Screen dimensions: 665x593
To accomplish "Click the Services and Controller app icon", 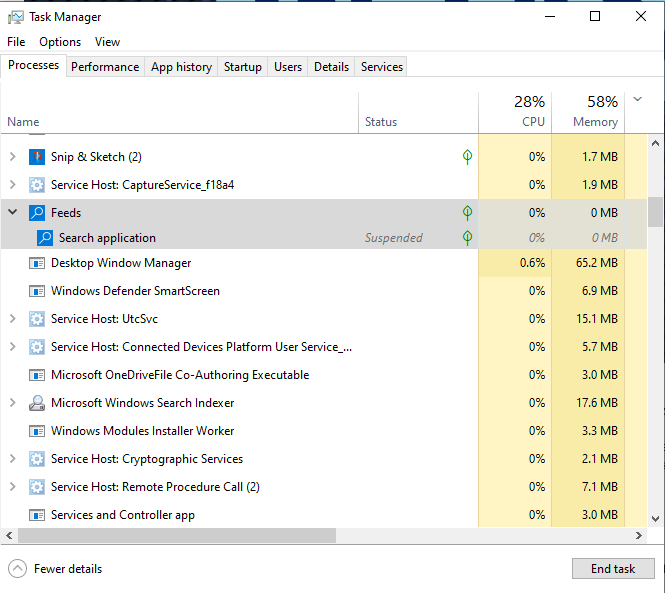I will pos(37,515).
